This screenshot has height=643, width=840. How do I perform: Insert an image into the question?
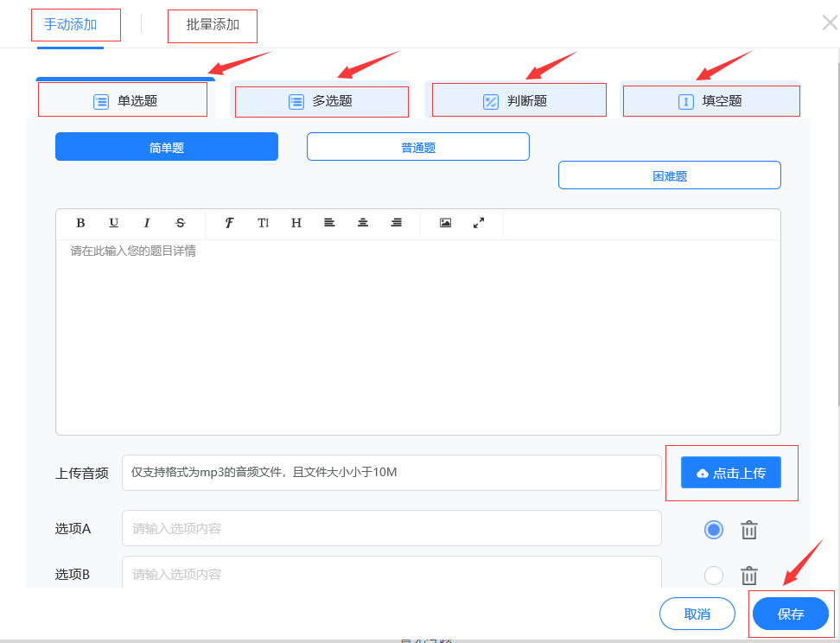445,223
